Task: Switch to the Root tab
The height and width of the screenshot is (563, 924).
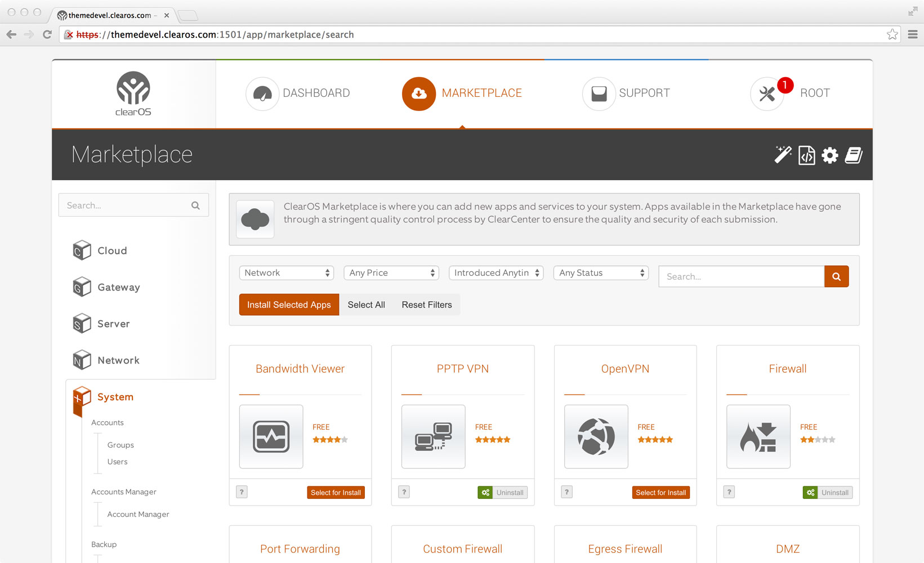Action: [790, 93]
